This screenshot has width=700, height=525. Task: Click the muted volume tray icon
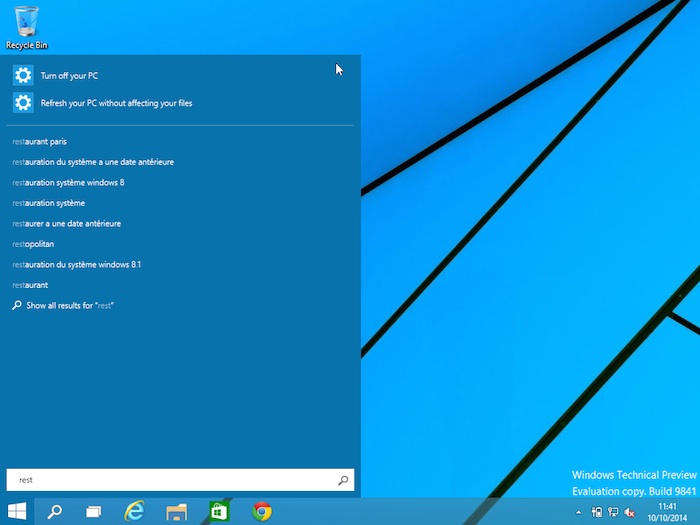coord(628,512)
